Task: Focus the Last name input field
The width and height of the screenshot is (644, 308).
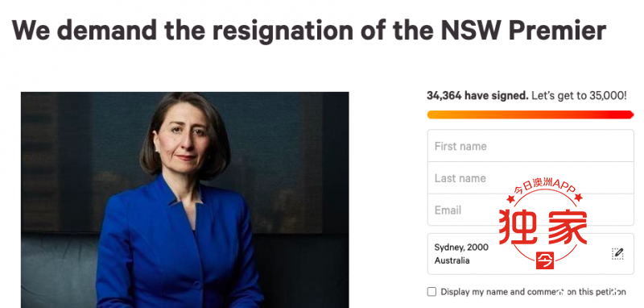Action: coord(530,177)
